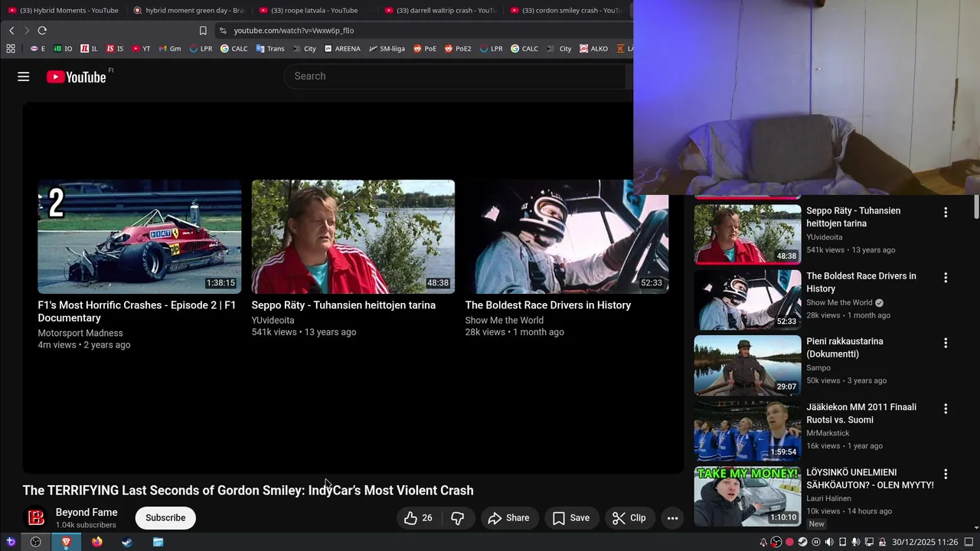Switch to the Brave browser taskbar icon

tap(67, 542)
